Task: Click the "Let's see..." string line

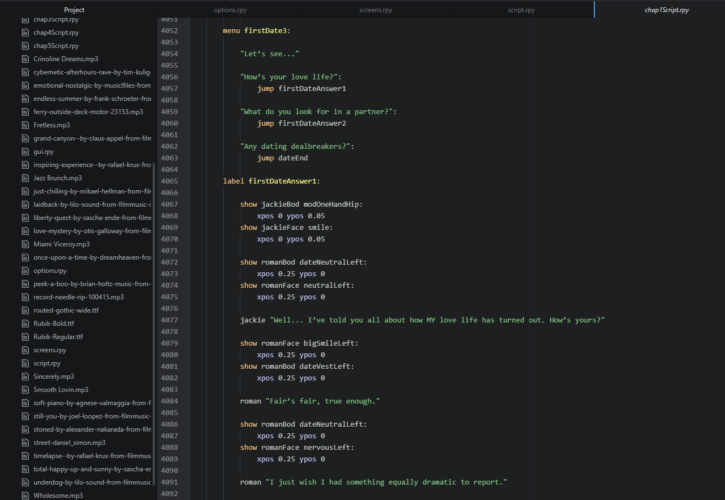Action: [270, 54]
